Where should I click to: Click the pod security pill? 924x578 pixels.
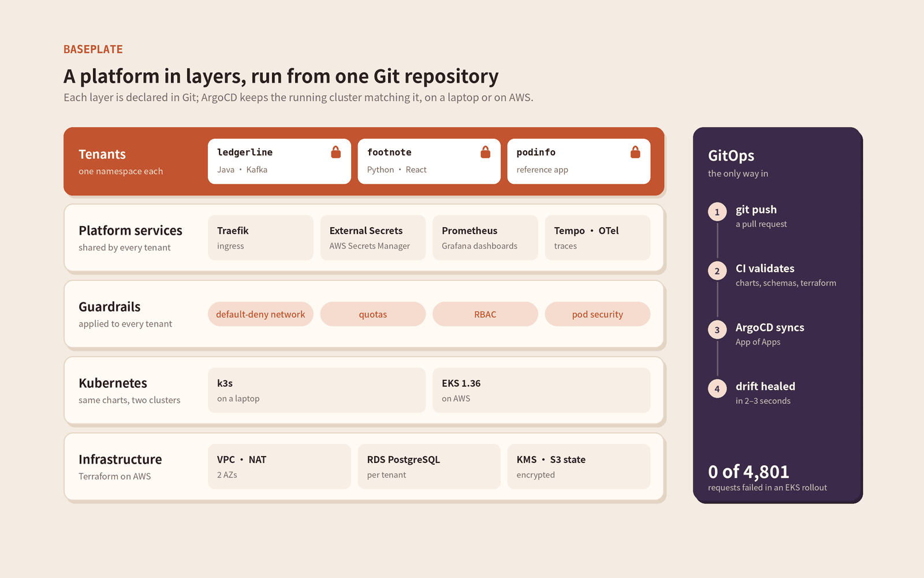tap(598, 314)
